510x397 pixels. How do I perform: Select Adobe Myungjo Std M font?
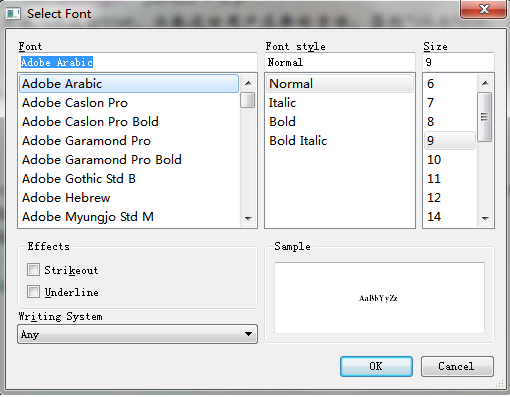(x=129, y=217)
